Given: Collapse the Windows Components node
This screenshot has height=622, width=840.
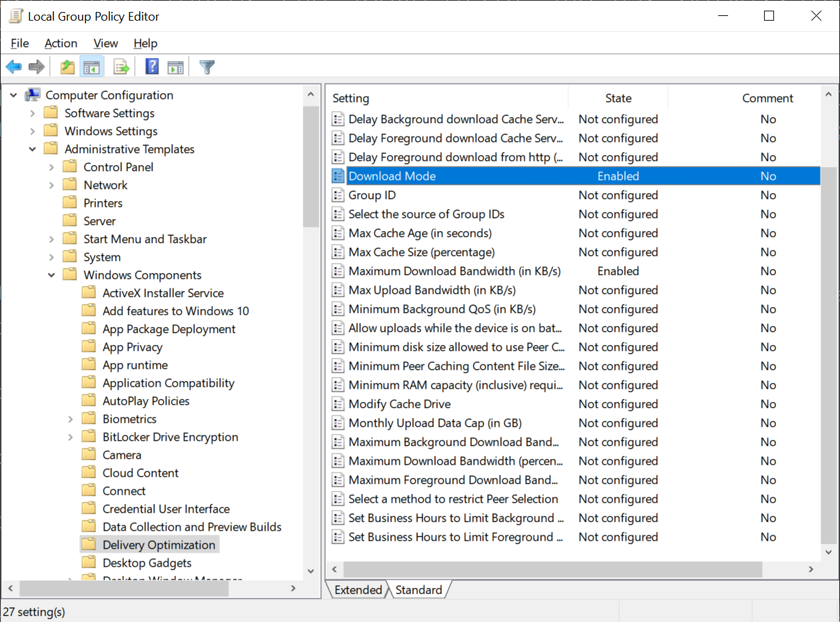Looking at the screenshot, I should [x=51, y=275].
